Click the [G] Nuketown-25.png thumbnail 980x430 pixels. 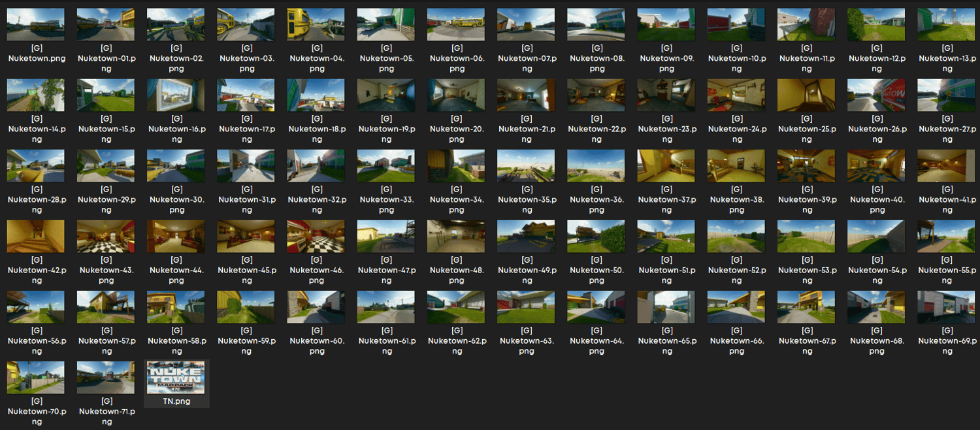806,95
